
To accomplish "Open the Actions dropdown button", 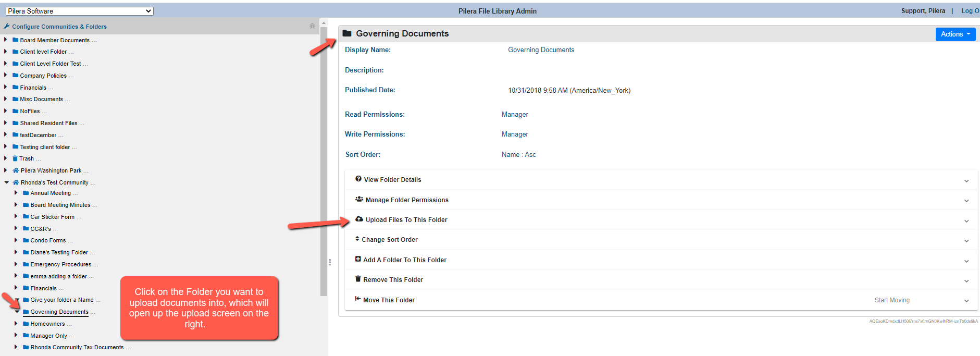I will pos(956,34).
